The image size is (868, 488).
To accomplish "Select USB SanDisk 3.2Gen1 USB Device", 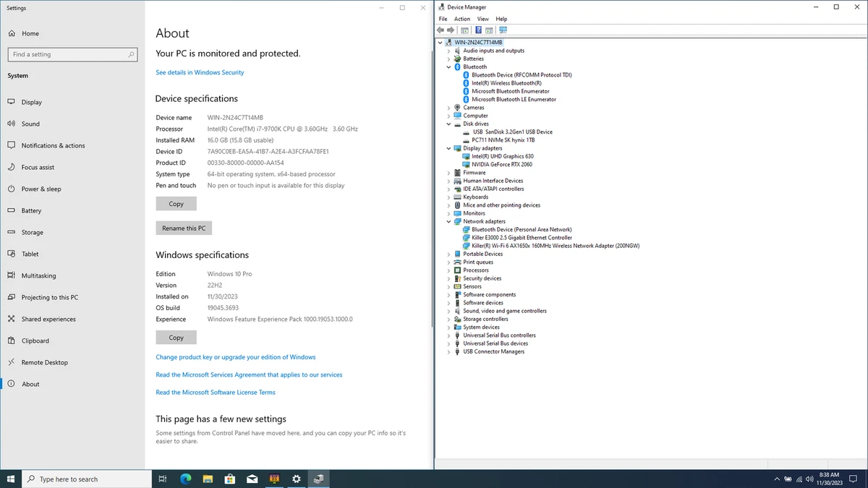I will 512,132.
